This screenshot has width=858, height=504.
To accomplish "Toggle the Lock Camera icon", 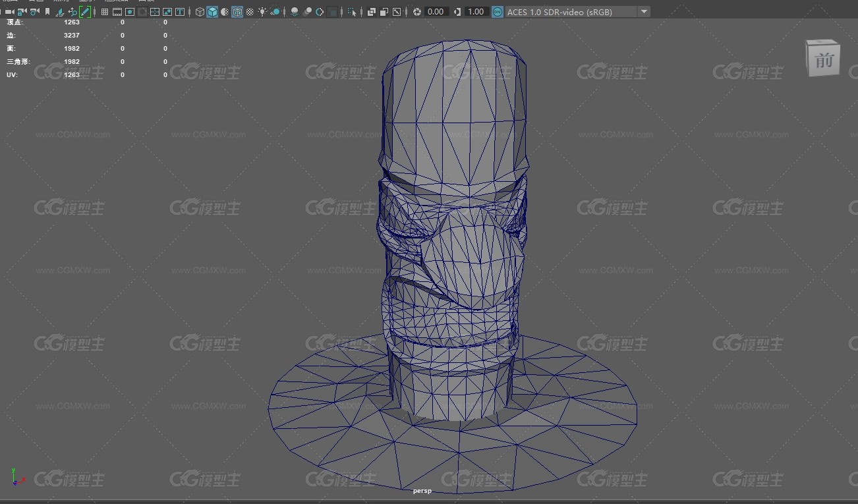I will (22, 12).
